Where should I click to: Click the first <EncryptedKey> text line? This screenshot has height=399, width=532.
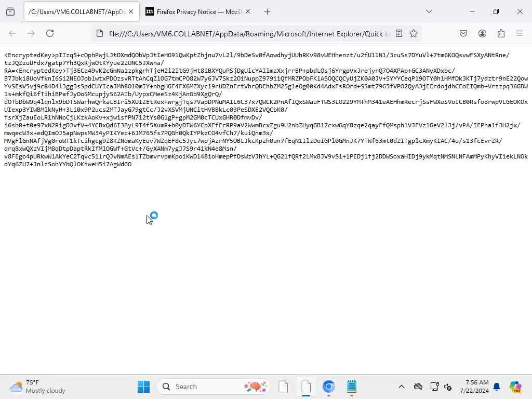pos(257,55)
